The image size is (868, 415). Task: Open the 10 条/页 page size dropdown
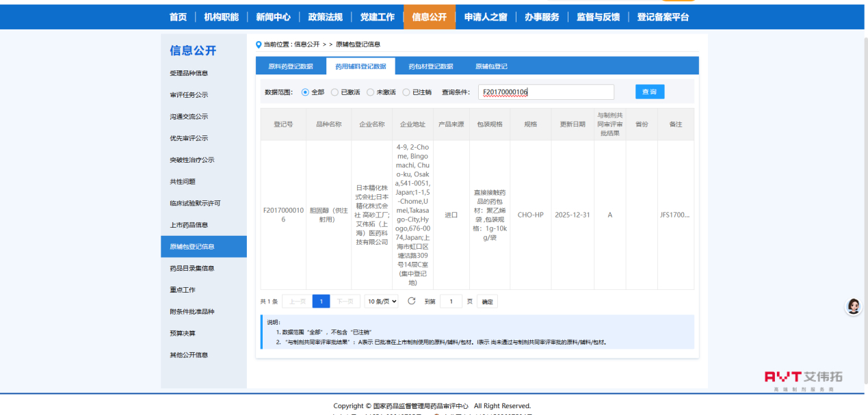click(381, 301)
